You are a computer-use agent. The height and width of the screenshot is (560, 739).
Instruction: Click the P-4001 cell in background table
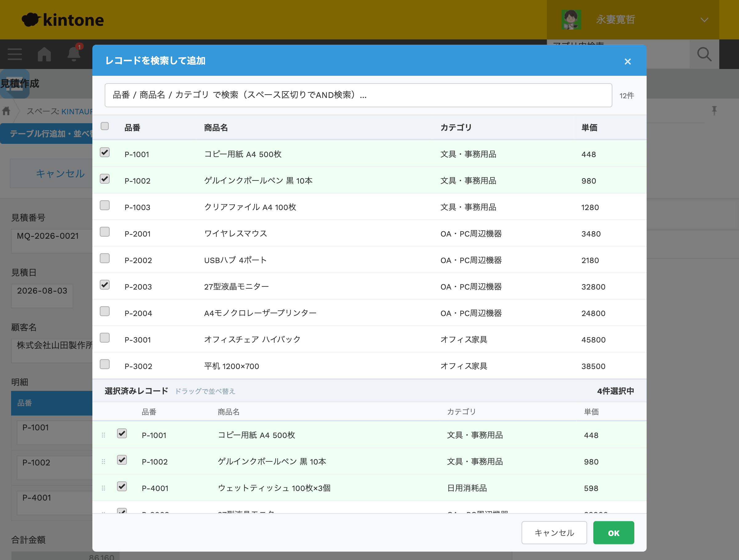[55, 503]
